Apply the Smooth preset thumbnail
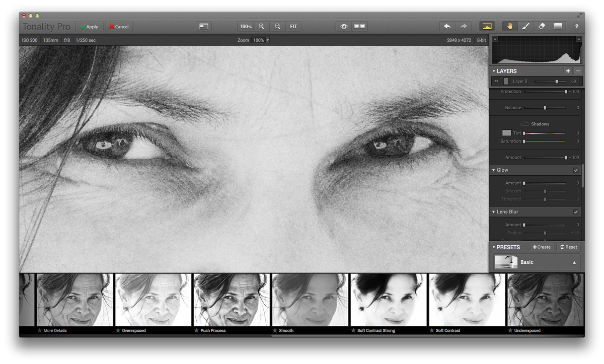The width and height of the screenshot is (604, 364). [x=310, y=300]
